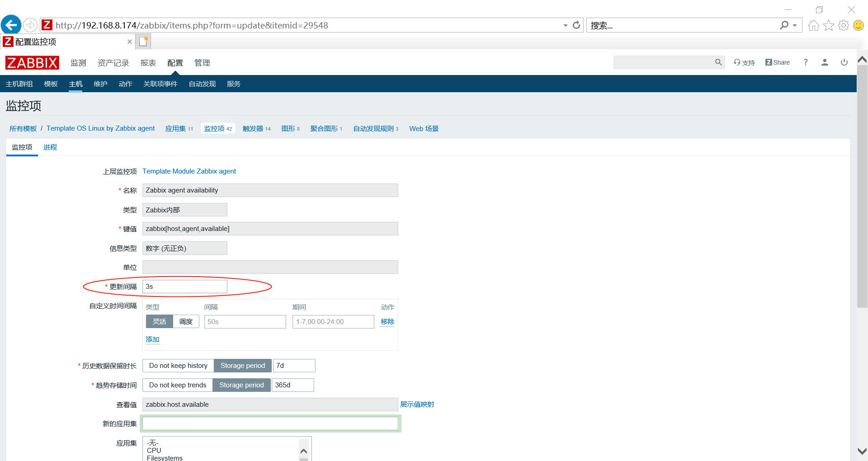Image resolution: width=868 pixels, height=461 pixels.
Task: Open the 监测 main menu
Action: pos(78,63)
